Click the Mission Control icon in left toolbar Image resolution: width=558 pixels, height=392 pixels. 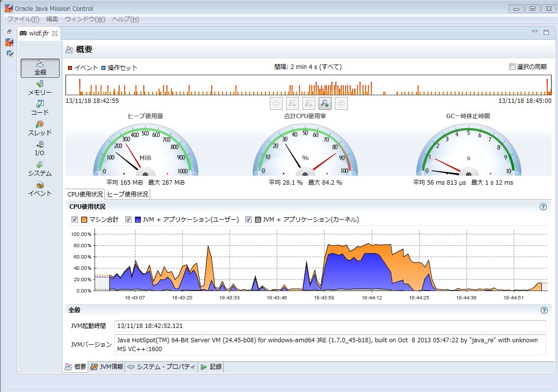click(x=8, y=42)
